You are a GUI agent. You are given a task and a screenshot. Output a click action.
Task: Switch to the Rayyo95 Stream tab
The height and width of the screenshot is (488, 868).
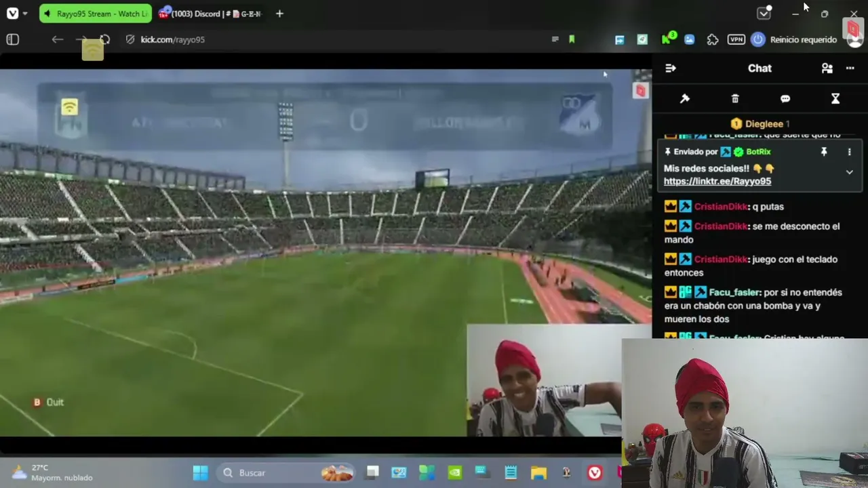click(x=96, y=14)
